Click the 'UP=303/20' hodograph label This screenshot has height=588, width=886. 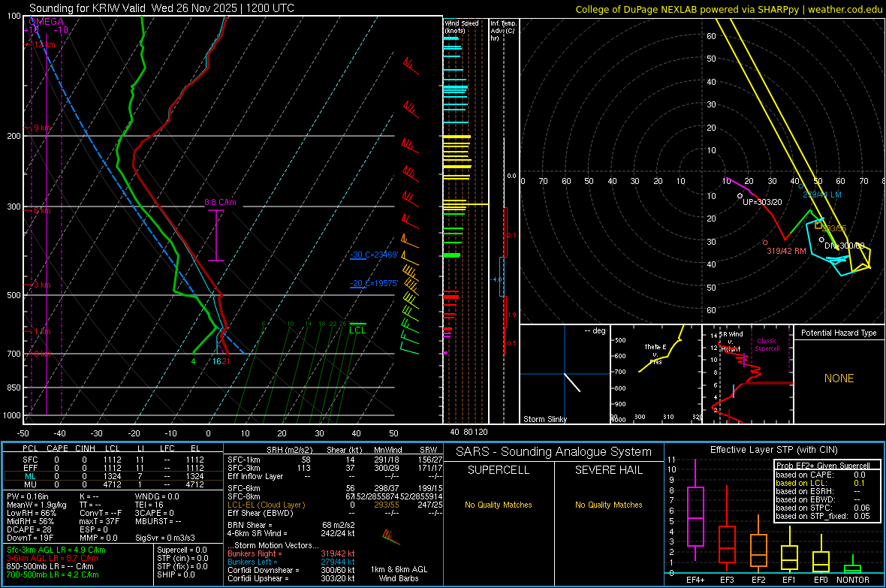pos(762,202)
